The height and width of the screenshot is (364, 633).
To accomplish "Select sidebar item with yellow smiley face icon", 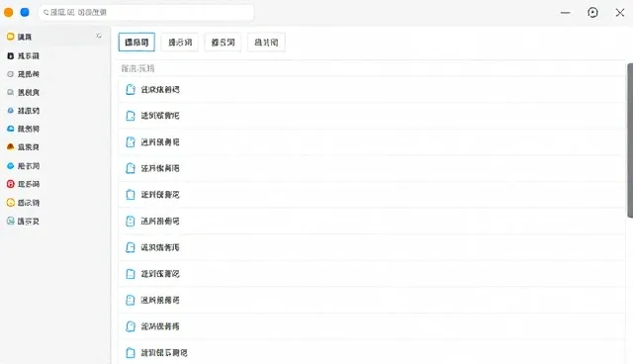I will tap(54, 203).
